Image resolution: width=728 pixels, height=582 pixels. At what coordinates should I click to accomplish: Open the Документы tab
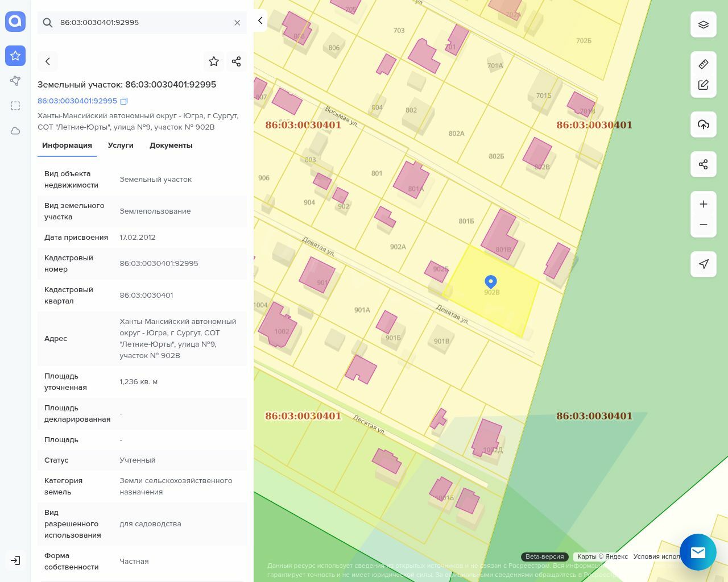(x=171, y=145)
